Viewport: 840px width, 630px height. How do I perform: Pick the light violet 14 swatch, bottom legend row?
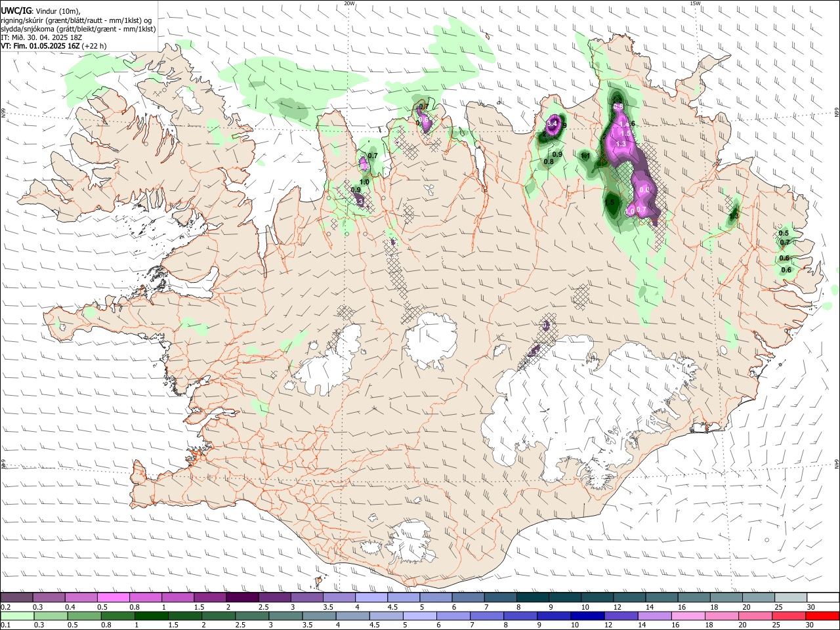(654, 616)
